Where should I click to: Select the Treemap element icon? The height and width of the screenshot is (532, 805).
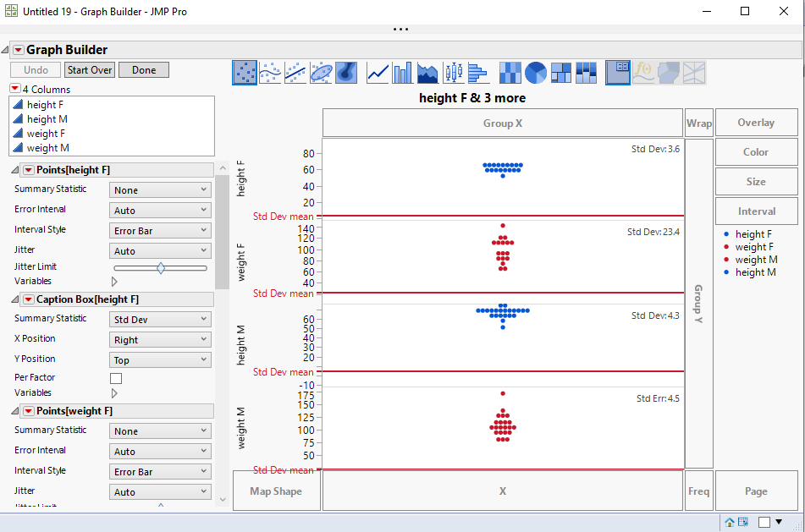pos(560,73)
